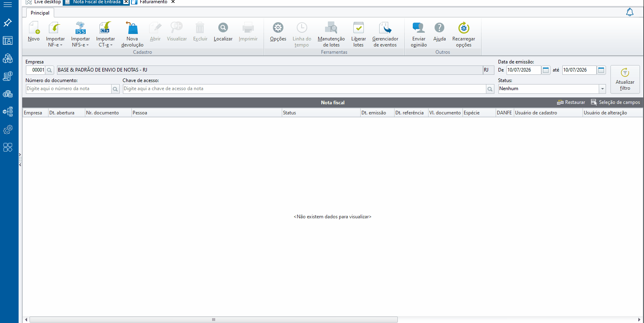Focus the Chave de acesso input field
This screenshot has height=323, width=644.
(x=304, y=89)
